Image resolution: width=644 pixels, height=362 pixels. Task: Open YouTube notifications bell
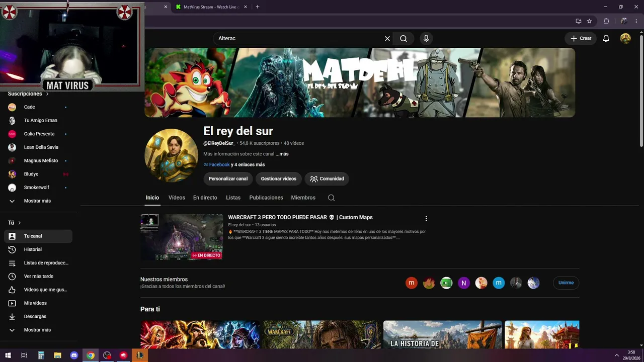click(x=606, y=39)
